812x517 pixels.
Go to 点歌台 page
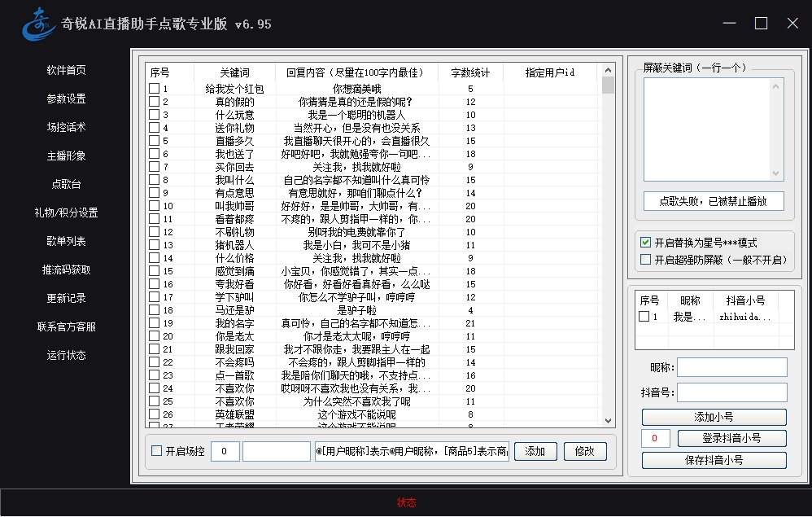pos(66,184)
